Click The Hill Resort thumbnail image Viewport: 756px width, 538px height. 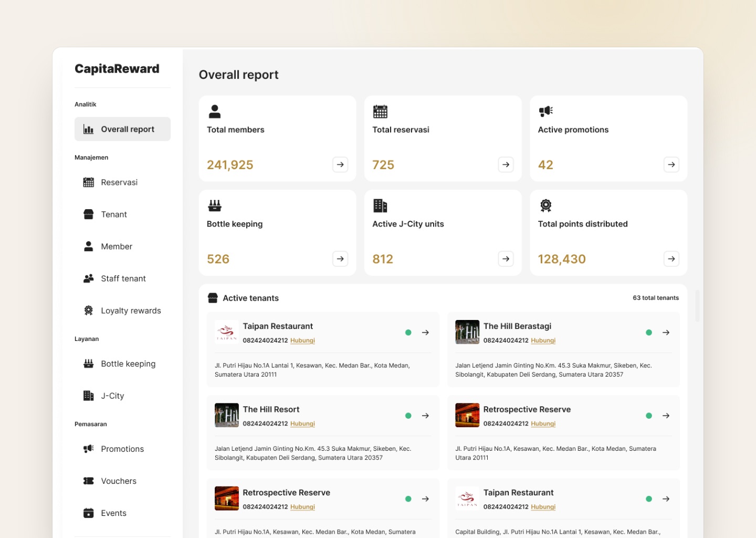point(227,415)
